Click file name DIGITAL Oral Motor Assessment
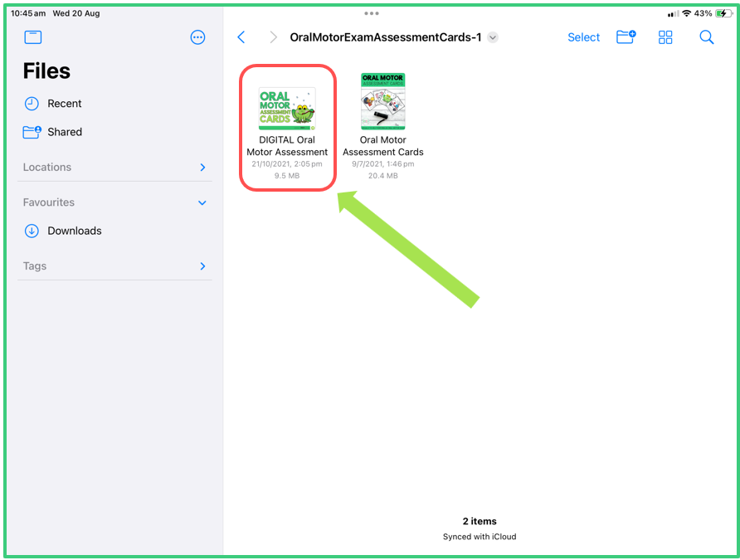 (287, 146)
